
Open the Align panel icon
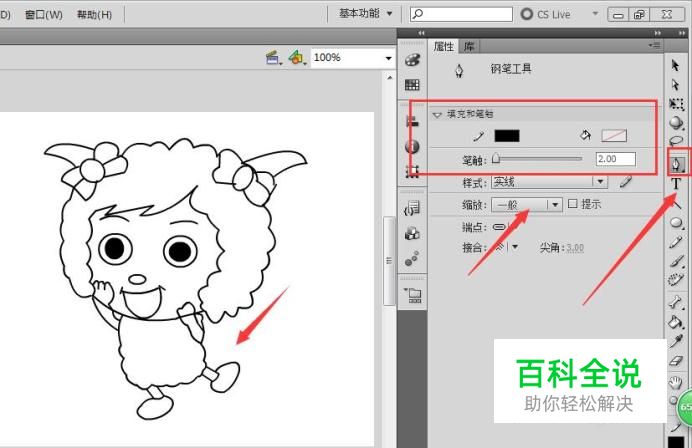[412, 121]
